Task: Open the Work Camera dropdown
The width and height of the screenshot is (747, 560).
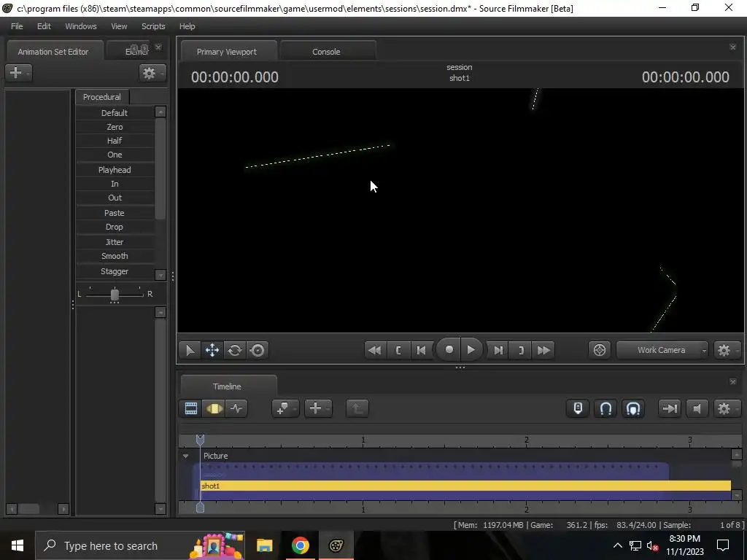Action: (662, 350)
